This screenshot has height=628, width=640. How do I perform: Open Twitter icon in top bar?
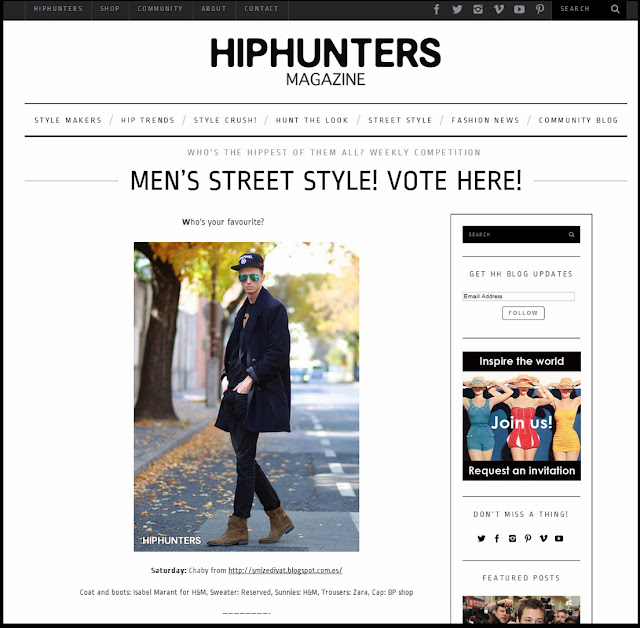457,9
